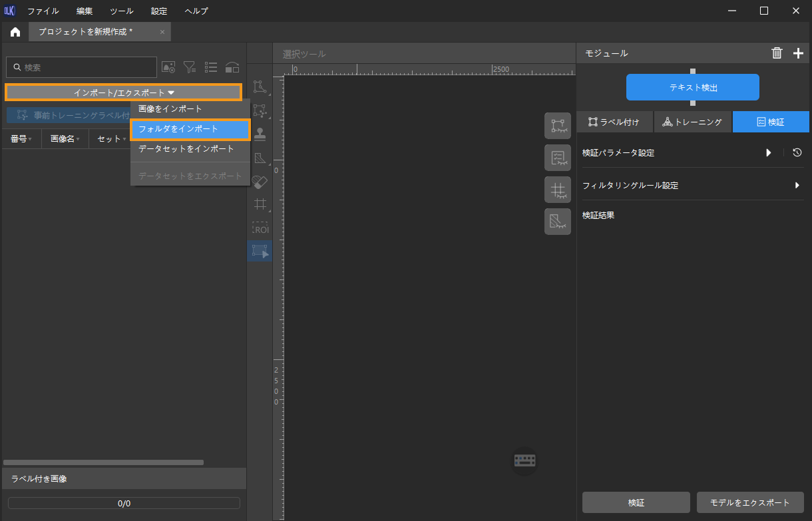812x521 pixels.
Task: Activate the ROI tool
Action: coord(260,228)
